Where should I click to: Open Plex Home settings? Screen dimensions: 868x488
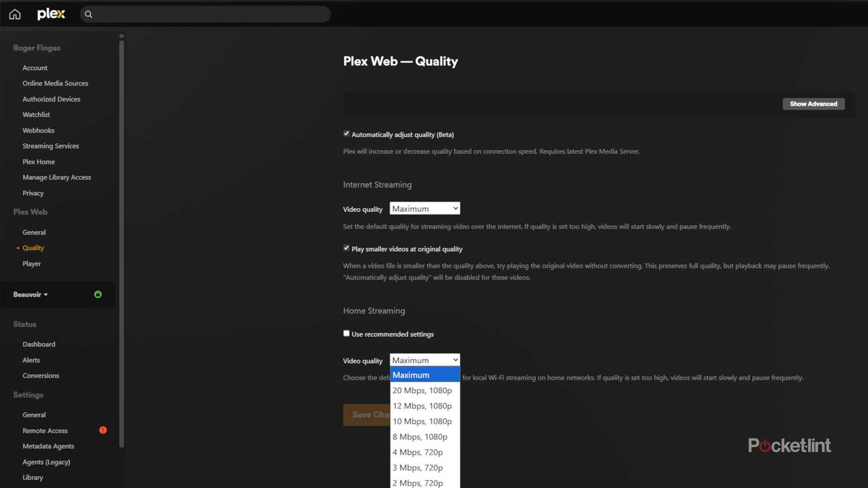click(39, 161)
